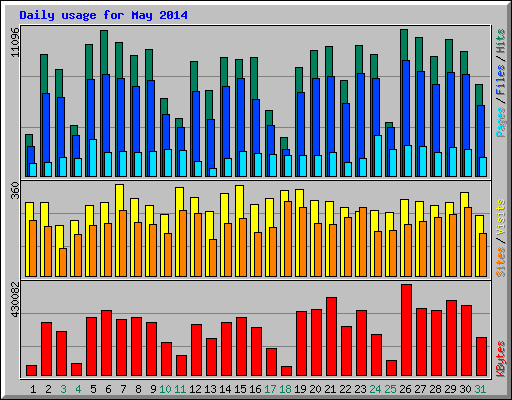The width and height of the screenshot is (512, 400).
Task: Click the red KBytes bar for day 21
Action: pyautogui.click(x=331, y=337)
